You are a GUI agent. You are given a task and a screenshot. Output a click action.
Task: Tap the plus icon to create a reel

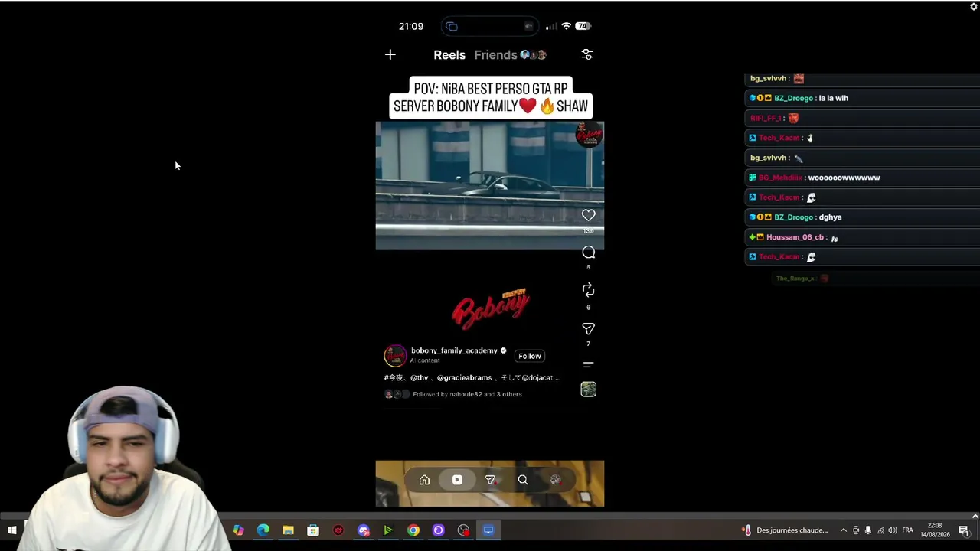coord(390,54)
